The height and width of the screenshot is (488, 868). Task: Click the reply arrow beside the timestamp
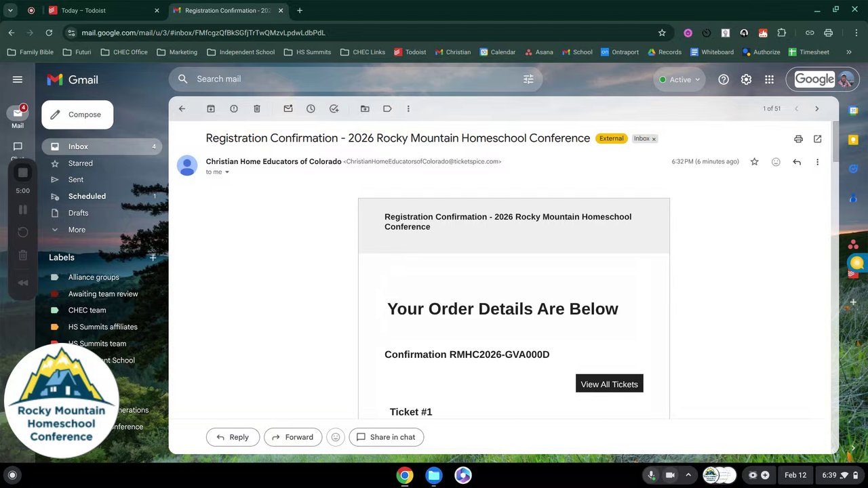[797, 162]
